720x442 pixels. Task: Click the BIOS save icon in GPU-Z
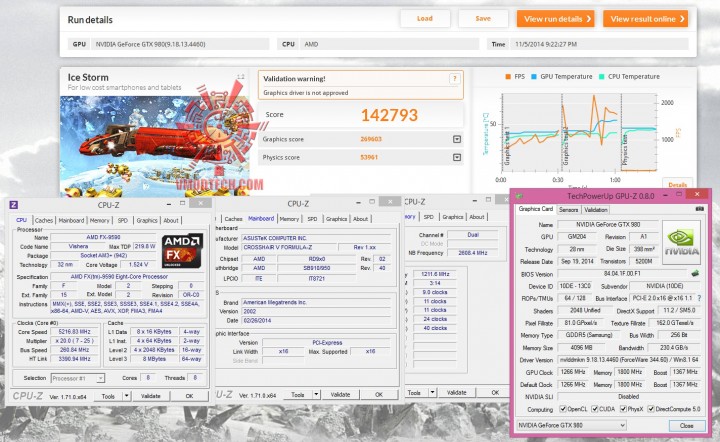pos(695,274)
